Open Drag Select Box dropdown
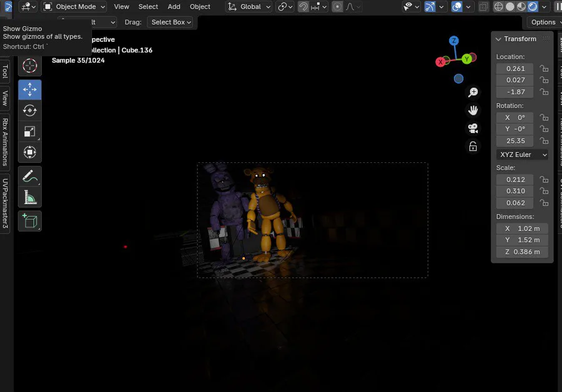Screen dimensions: 562x392 (x=170, y=22)
